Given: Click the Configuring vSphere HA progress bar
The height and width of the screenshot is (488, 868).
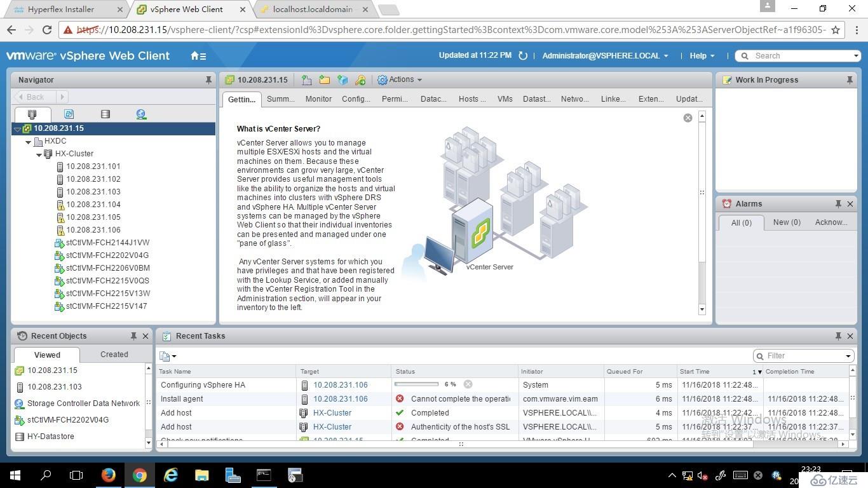Looking at the screenshot, I should 416,384.
